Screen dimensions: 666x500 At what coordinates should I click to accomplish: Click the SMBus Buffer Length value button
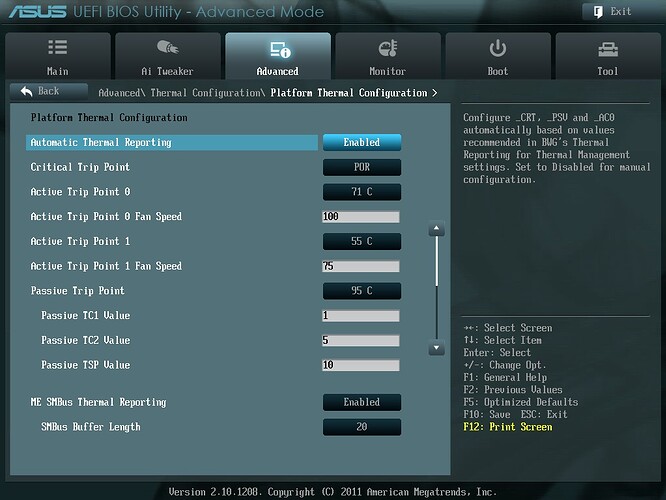[361, 427]
